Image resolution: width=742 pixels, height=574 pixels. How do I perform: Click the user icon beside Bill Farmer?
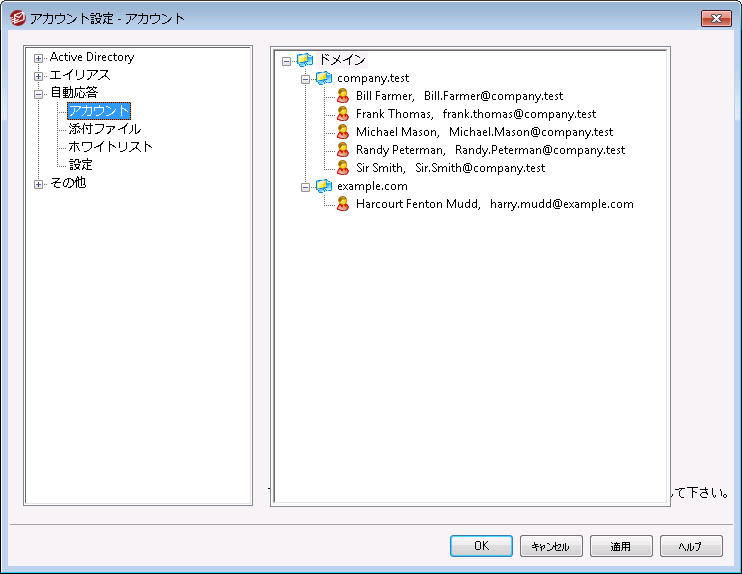[343, 96]
